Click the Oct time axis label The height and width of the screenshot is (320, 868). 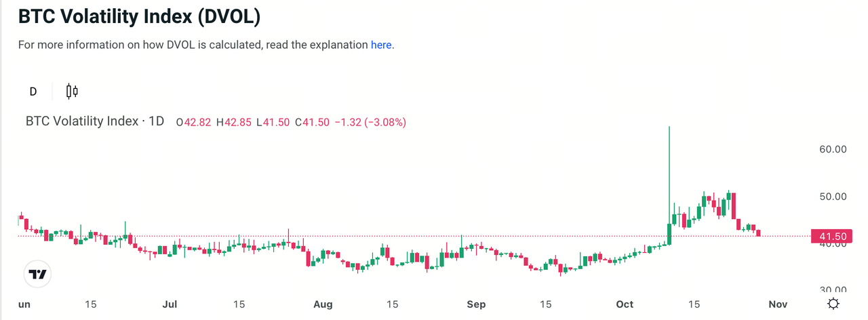[625, 304]
